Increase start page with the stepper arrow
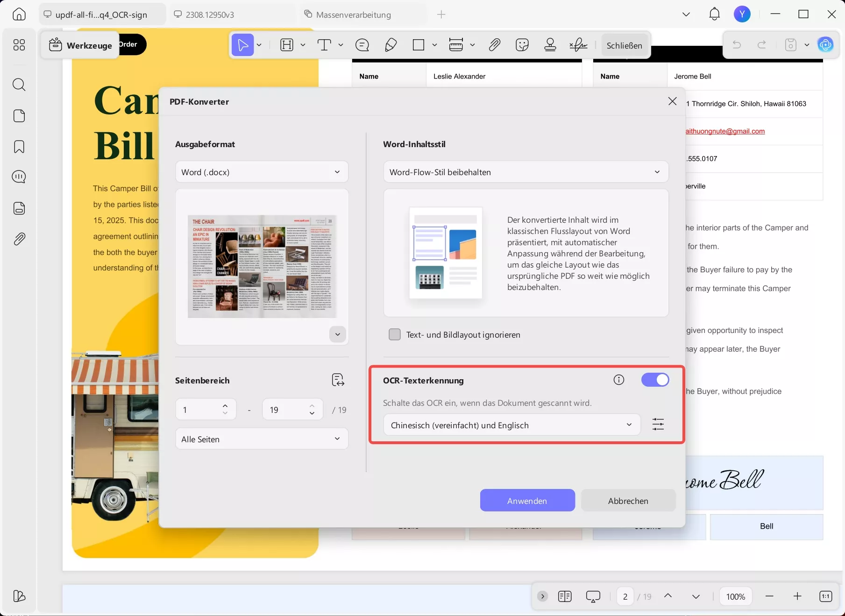This screenshot has width=845, height=616. [x=225, y=405]
